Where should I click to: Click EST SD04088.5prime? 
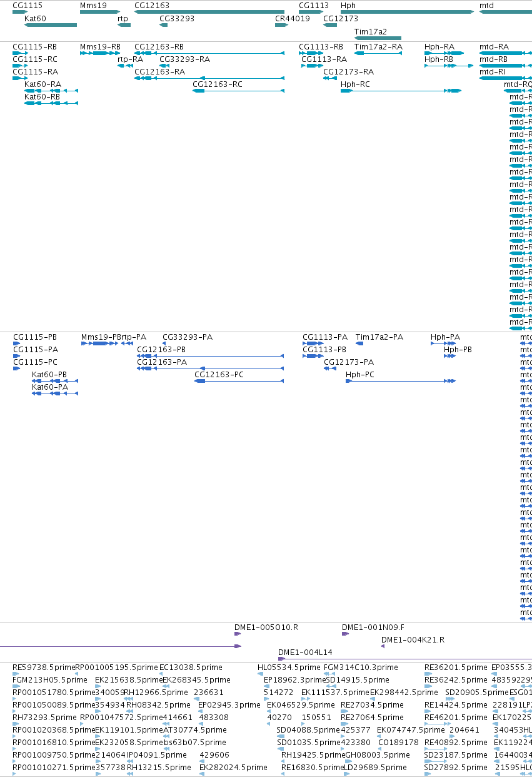pyautogui.click(x=308, y=730)
